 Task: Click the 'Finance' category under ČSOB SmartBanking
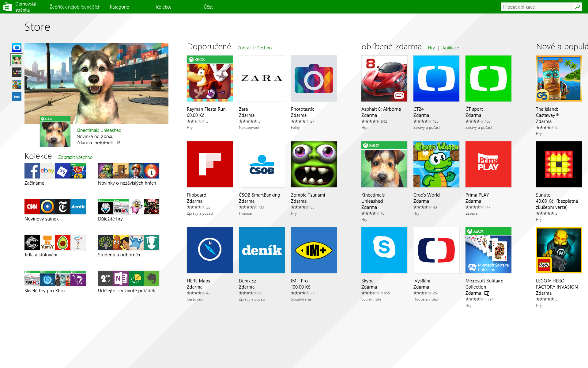[x=245, y=213]
